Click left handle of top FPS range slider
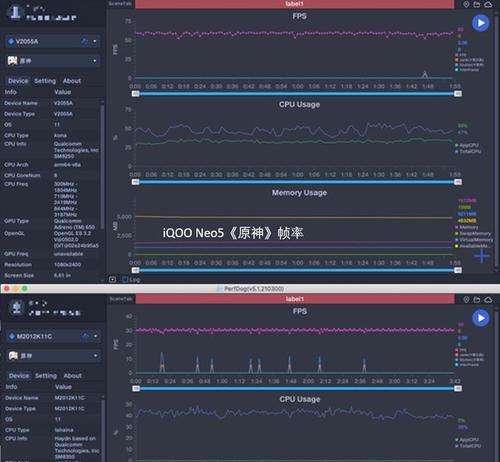500x462 pixels. (x=135, y=94)
